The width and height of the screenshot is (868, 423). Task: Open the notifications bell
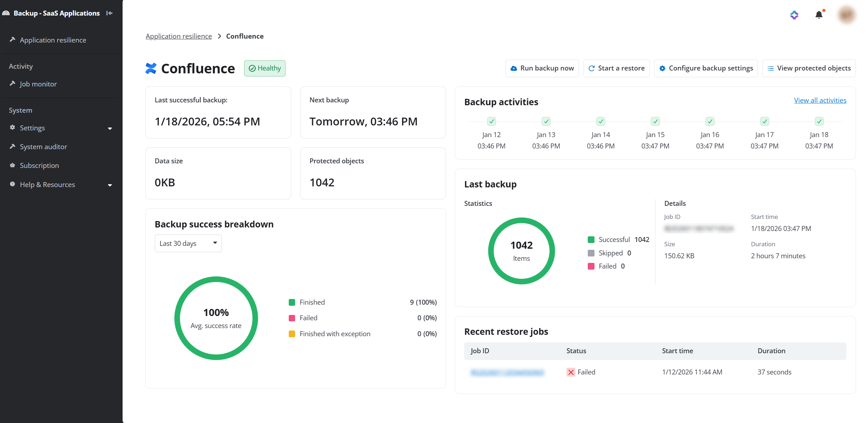819,15
